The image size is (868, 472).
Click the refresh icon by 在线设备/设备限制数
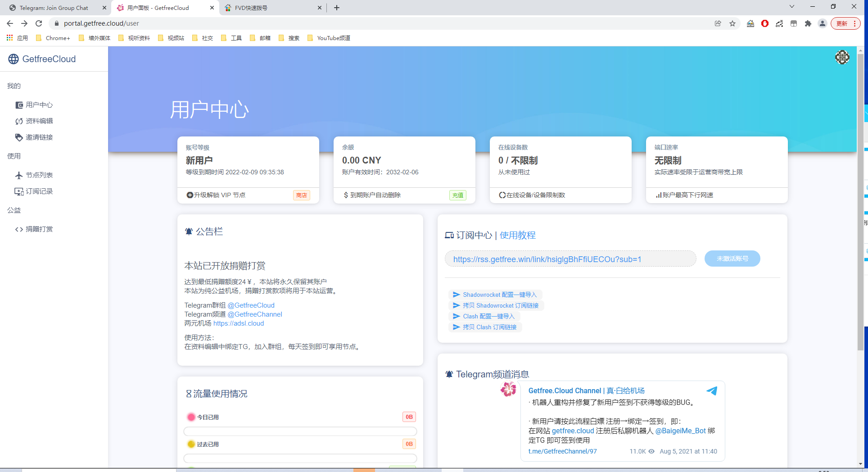(x=502, y=195)
